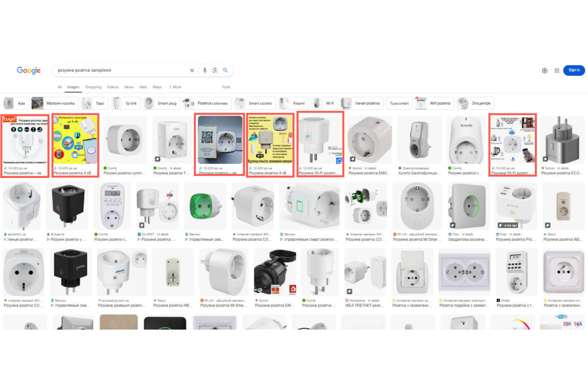Click the product tag badge on IKEA TRETAKT thumbnail
Viewport: 588px width, 392px height.
349,291
